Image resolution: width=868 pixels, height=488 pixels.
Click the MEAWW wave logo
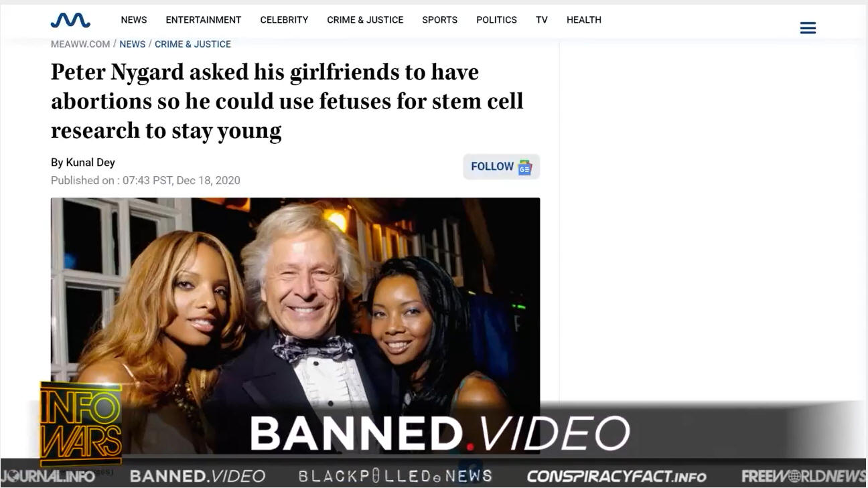pyautogui.click(x=70, y=20)
